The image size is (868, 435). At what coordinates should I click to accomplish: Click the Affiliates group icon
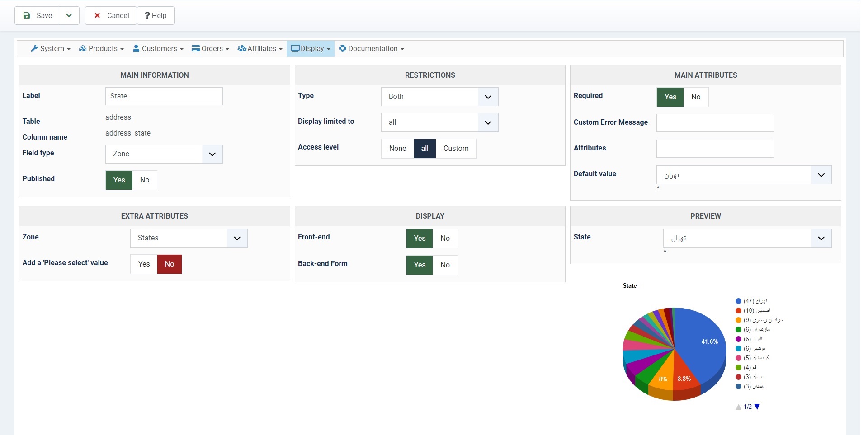[242, 48]
